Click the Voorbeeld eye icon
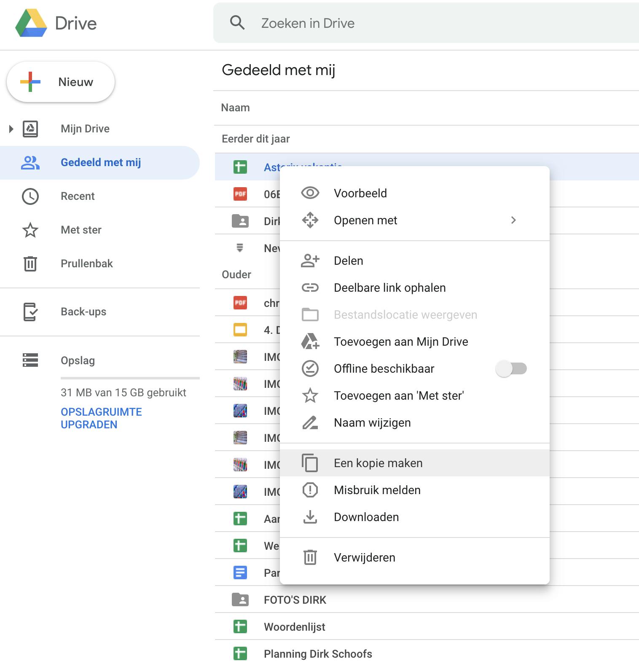 (x=310, y=193)
